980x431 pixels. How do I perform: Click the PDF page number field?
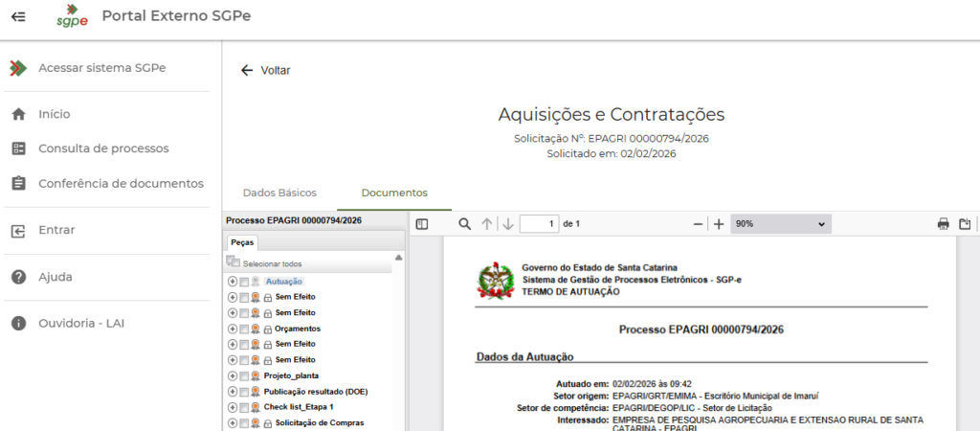click(540, 223)
